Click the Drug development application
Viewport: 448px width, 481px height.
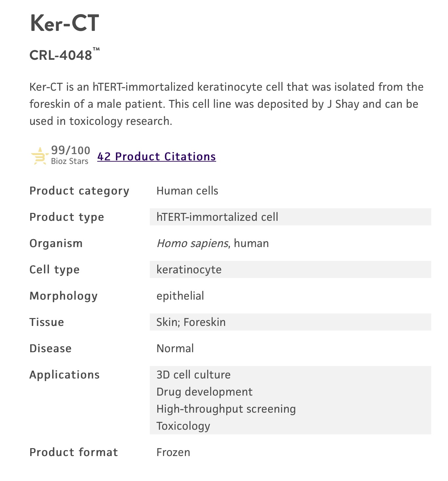point(204,392)
